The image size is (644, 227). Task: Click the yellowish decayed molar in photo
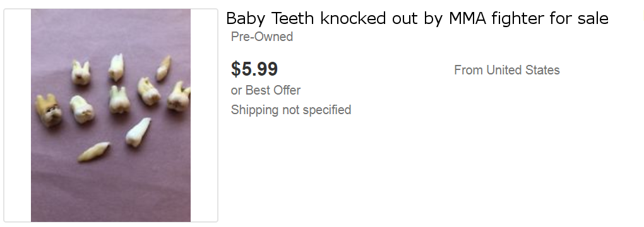[x=49, y=110]
